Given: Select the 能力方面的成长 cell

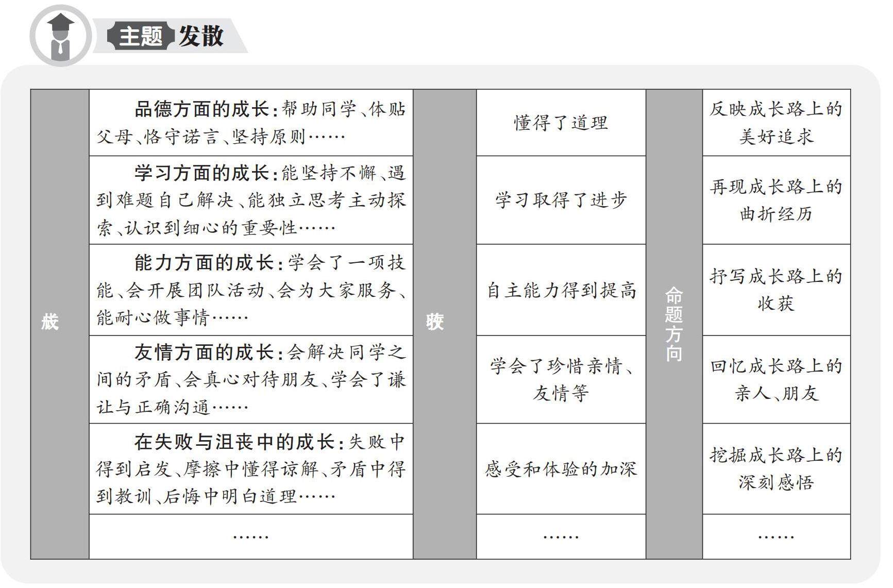Looking at the screenshot, I should [251, 290].
